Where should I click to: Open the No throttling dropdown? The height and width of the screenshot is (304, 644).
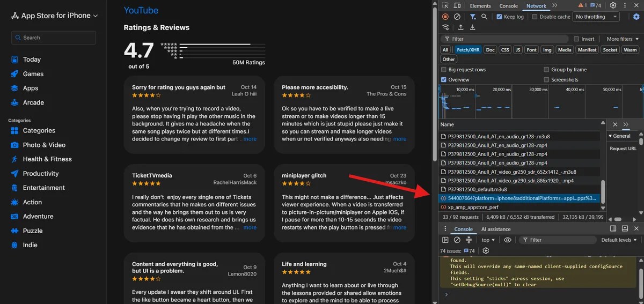point(596,17)
